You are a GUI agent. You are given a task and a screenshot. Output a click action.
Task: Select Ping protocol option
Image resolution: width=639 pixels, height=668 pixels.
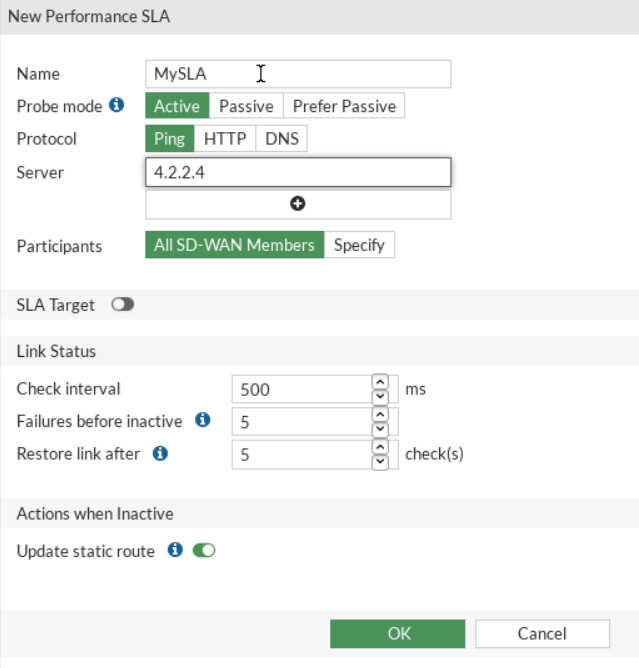point(170,139)
